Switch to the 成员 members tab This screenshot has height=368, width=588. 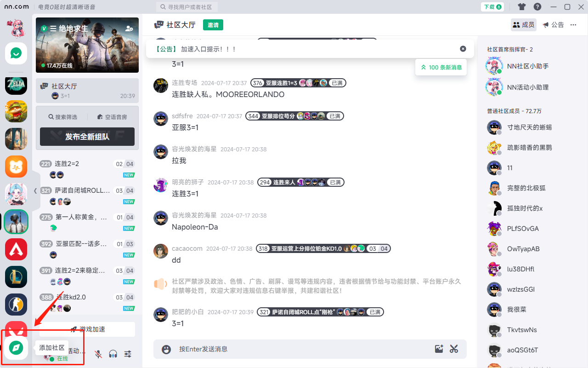click(x=523, y=25)
